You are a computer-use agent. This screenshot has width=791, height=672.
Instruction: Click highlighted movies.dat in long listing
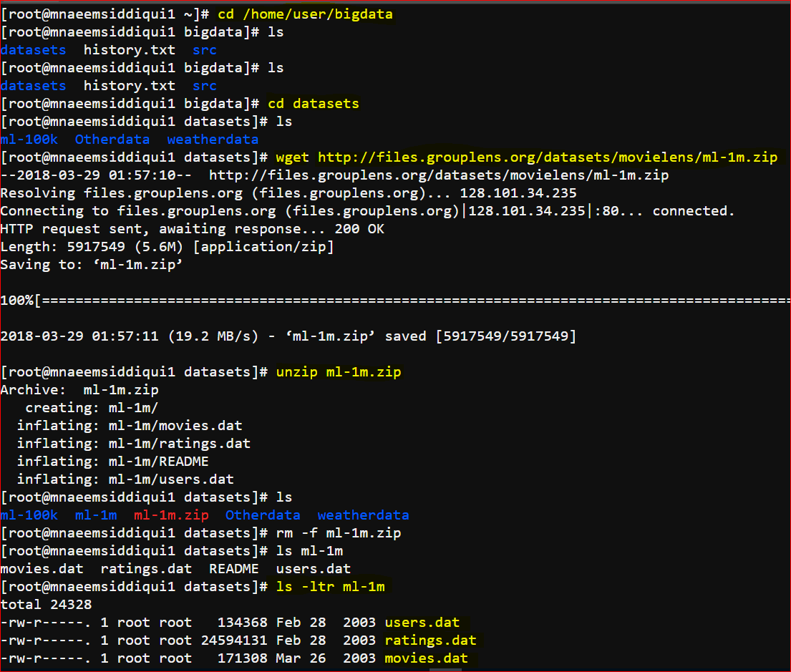coord(426,658)
